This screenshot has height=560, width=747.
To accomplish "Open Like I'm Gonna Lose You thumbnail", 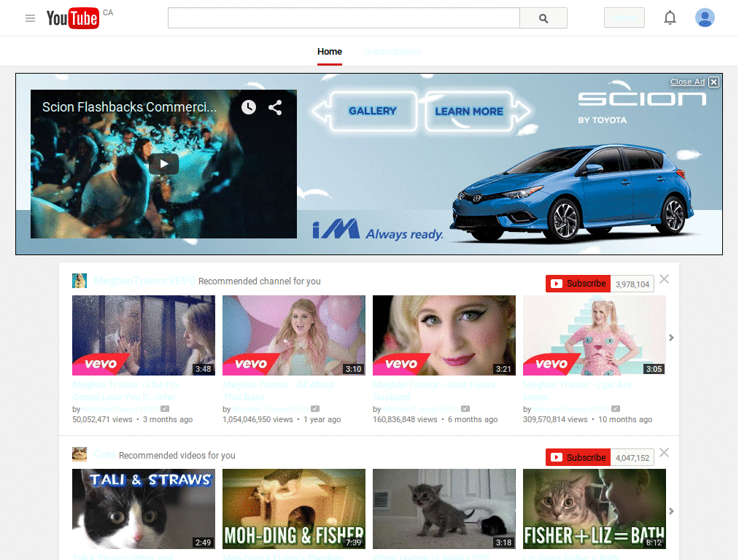I will (x=144, y=335).
